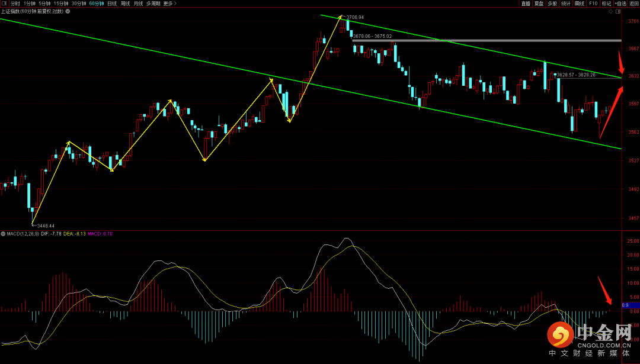This screenshot has width=640, height=364.
Task: Open F10 company info
Action: pos(593,4)
